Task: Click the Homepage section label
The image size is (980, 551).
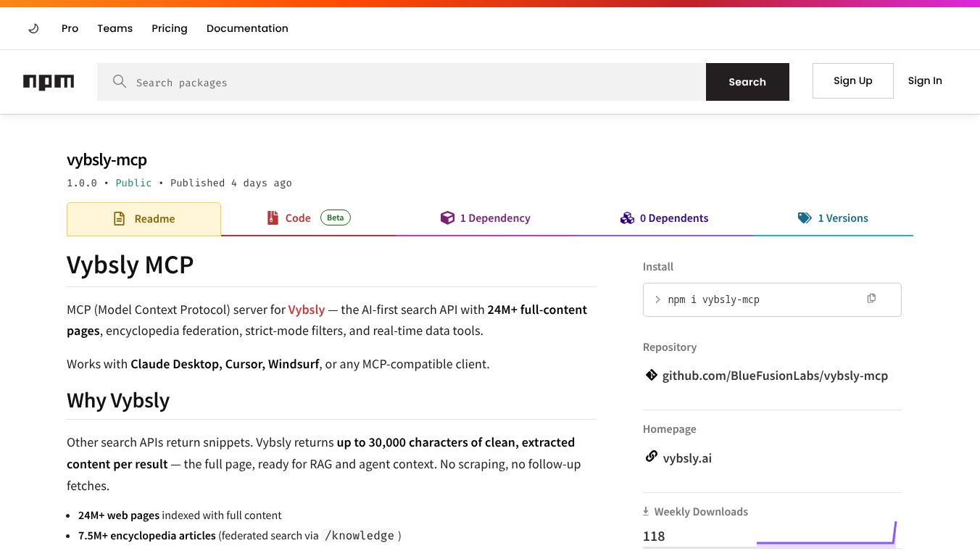Action: [x=670, y=429]
